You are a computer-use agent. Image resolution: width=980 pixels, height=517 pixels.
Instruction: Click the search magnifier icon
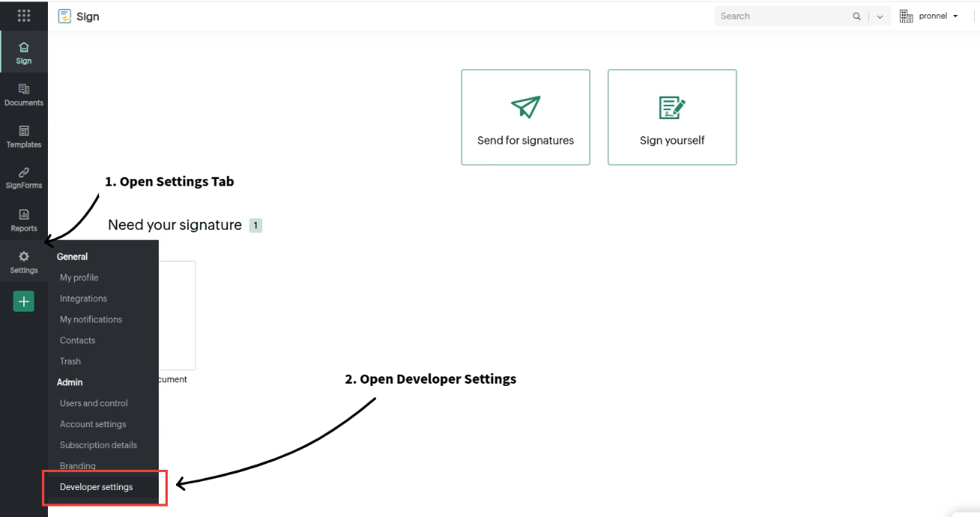tap(856, 15)
